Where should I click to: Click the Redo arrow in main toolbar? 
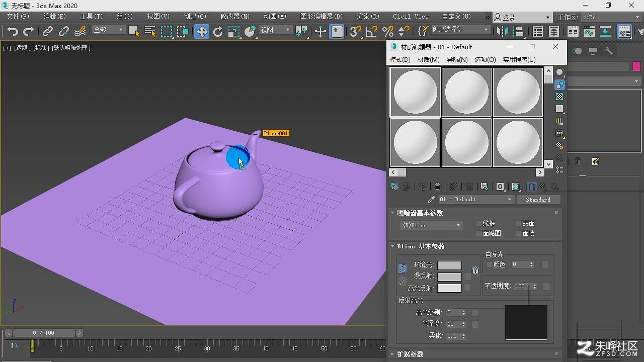pos(29,32)
